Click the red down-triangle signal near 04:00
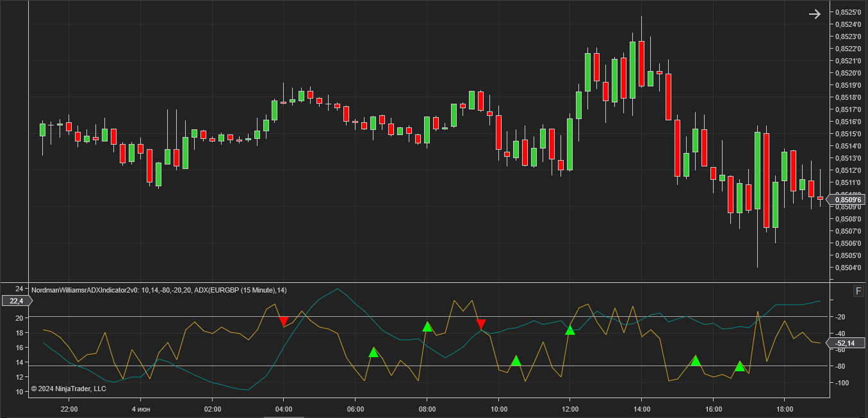The width and height of the screenshot is (868, 418). pos(284,321)
